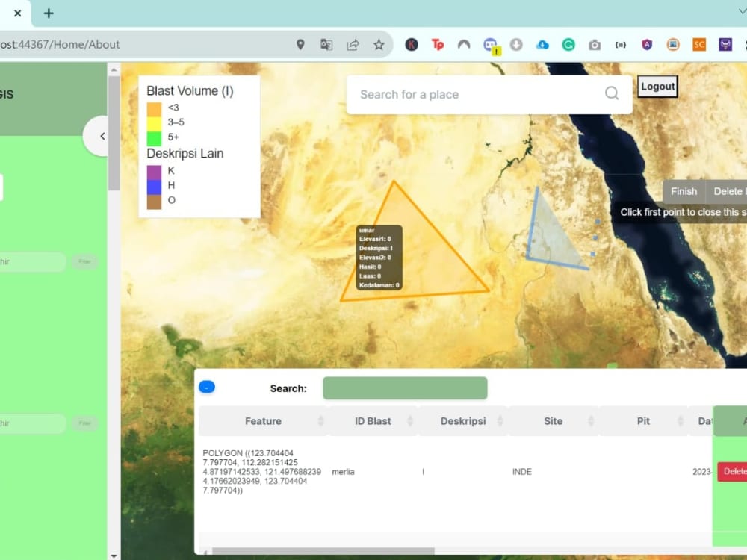Viewport: 747px width, 560px height.
Task: Sort table by Pit column
Action: [643, 421]
